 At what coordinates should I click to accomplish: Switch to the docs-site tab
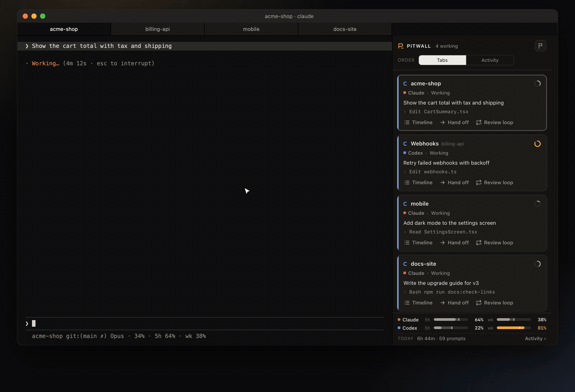pos(345,29)
